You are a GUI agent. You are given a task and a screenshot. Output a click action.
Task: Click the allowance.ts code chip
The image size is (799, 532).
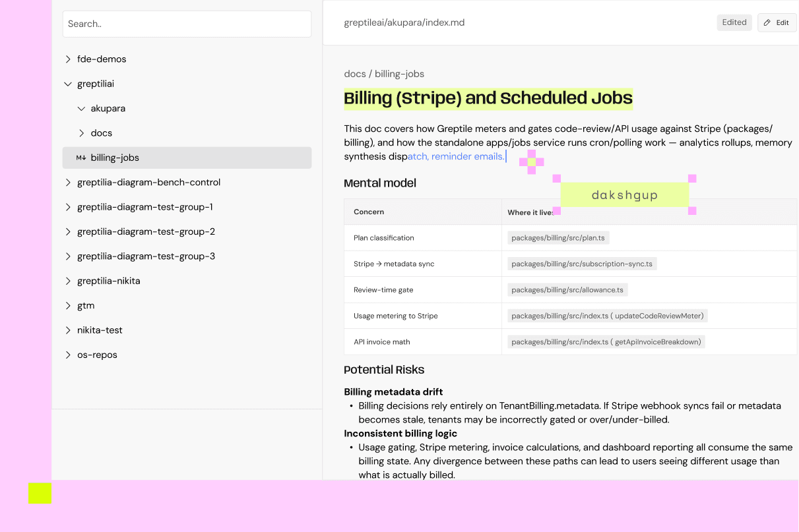coord(567,290)
